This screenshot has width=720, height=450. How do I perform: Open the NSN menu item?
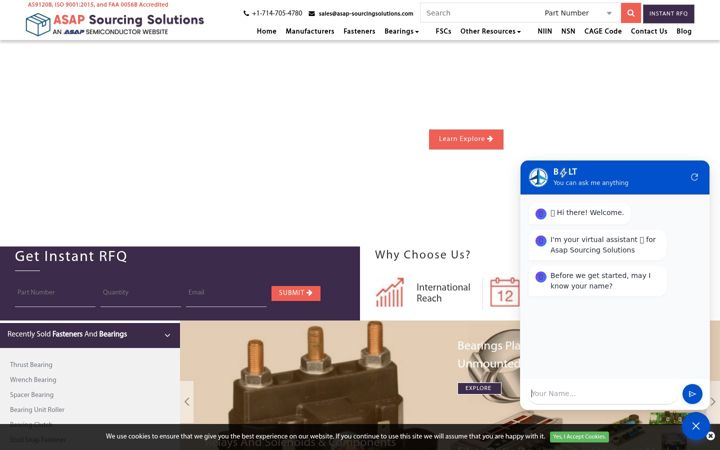tap(568, 31)
